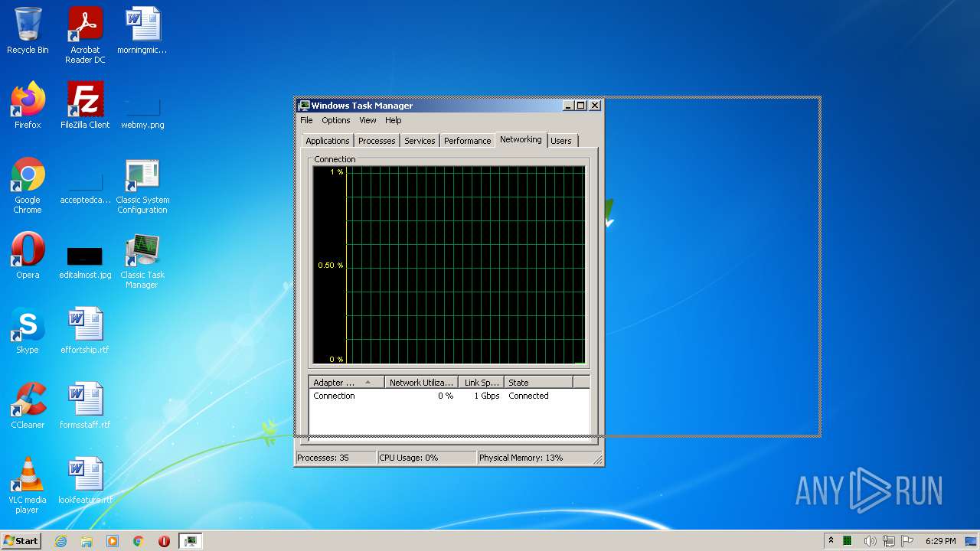Sort by Network Utilization column header

[x=421, y=382]
